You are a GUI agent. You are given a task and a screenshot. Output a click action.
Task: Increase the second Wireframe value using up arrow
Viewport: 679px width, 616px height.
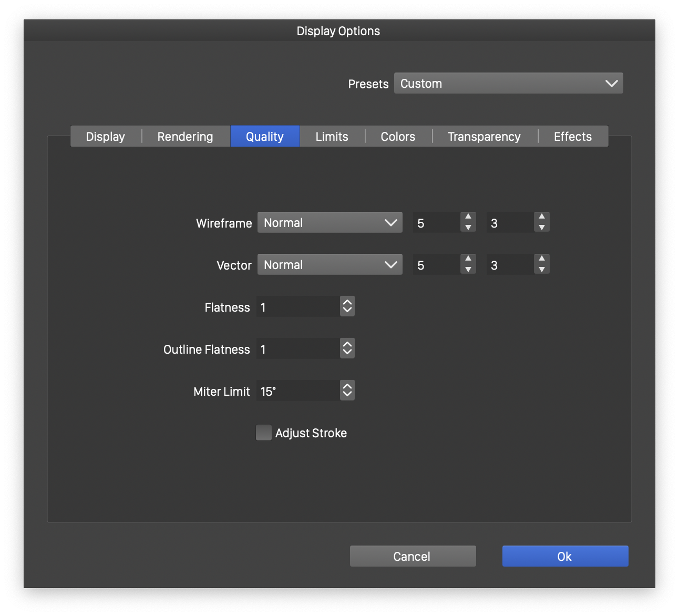541,217
